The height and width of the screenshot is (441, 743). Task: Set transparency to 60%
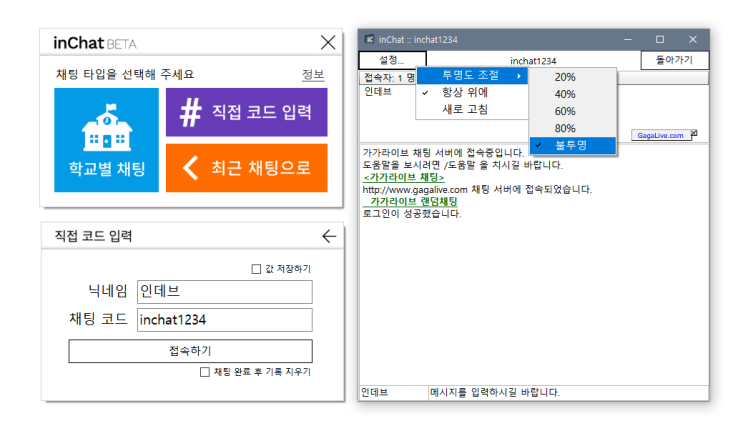tap(572, 111)
